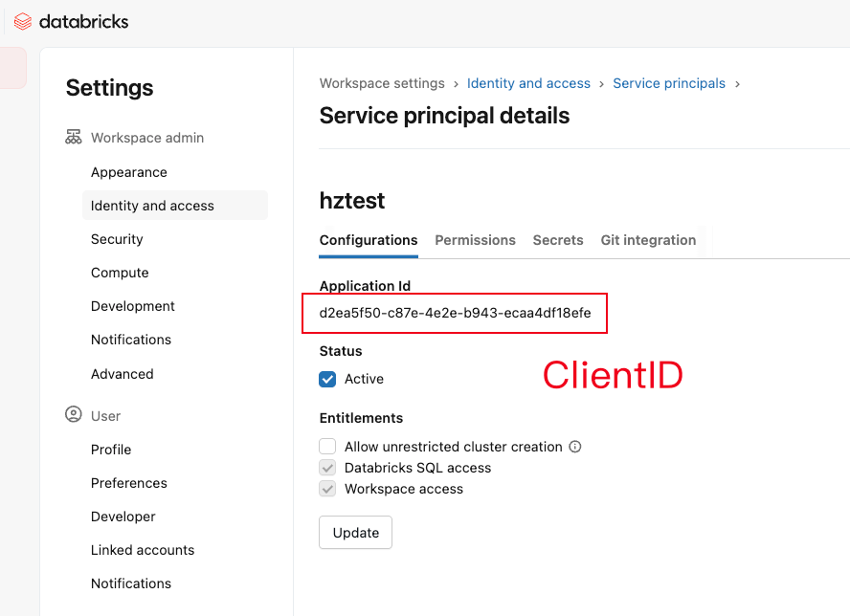Enable Allow unrestricted cluster creation checkbox
The height and width of the screenshot is (616, 850).
coord(327,447)
